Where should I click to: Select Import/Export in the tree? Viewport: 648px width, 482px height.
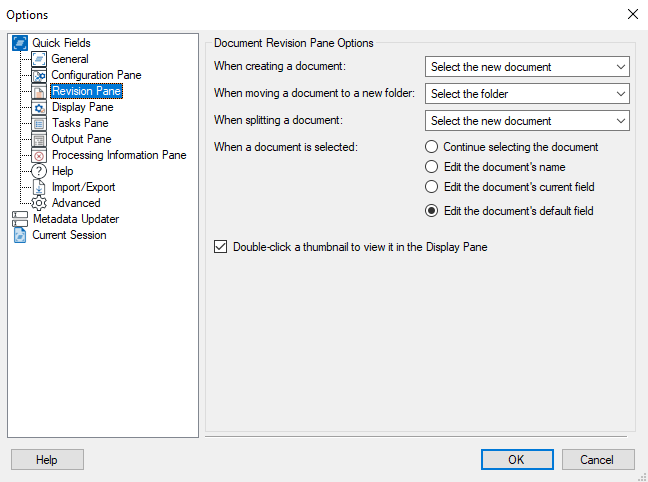[x=83, y=187]
